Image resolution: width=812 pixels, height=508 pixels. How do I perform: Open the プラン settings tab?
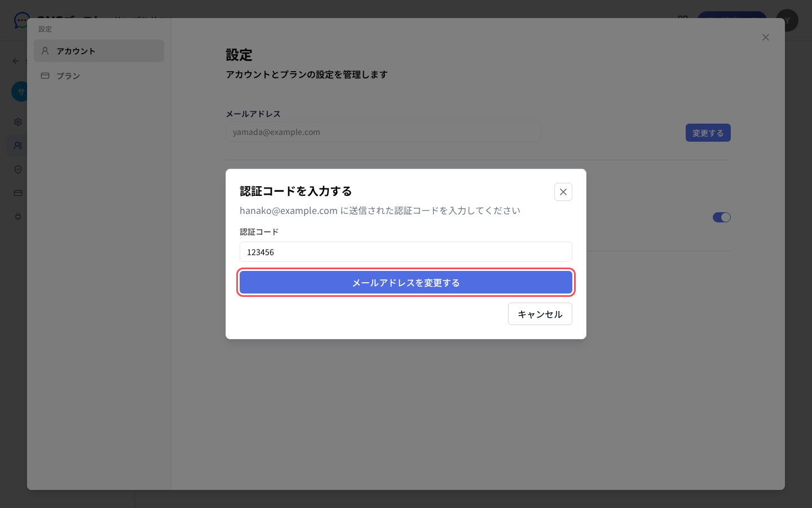click(99, 76)
